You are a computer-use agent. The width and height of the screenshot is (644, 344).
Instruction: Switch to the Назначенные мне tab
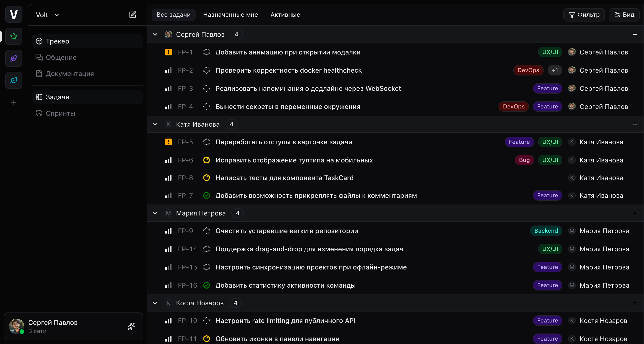pyautogui.click(x=230, y=15)
